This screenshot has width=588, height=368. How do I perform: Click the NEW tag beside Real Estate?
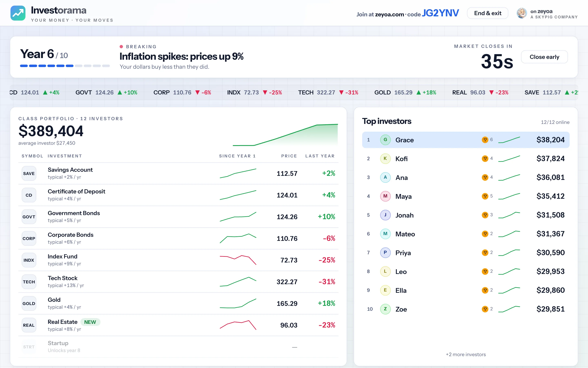point(90,322)
